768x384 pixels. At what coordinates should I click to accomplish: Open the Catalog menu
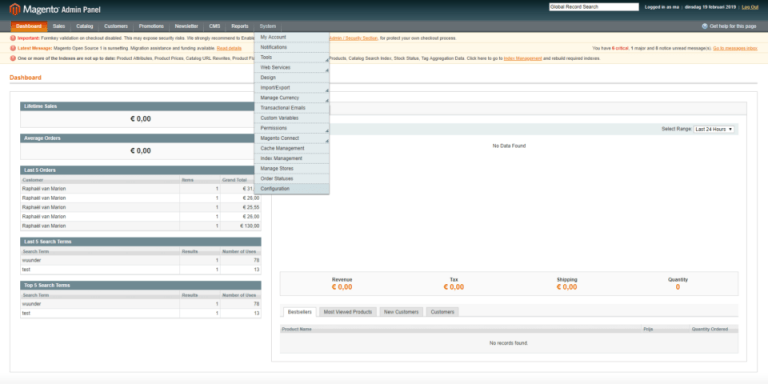pos(85,26)
